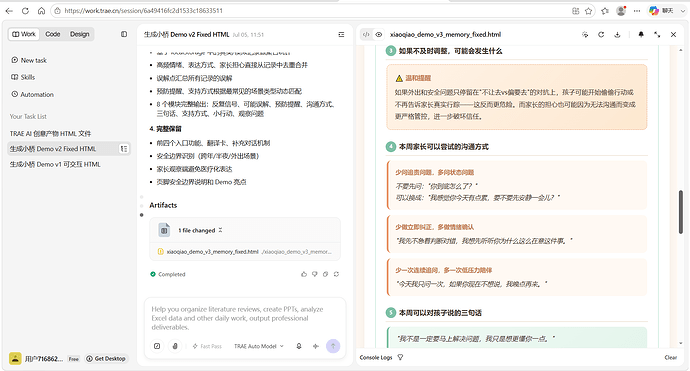The image size is (690, 371).
Task: Switch preview to code view icon
Action: pos(366,34)
